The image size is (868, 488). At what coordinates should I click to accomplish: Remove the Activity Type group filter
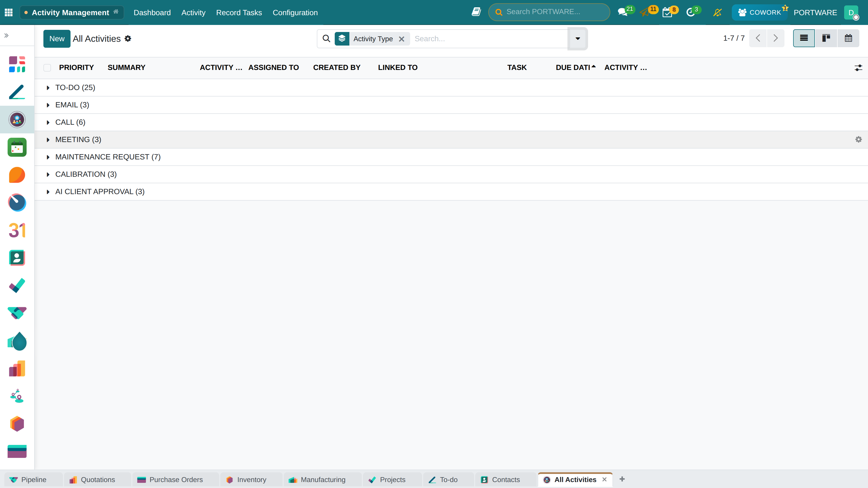coord(402,39)
